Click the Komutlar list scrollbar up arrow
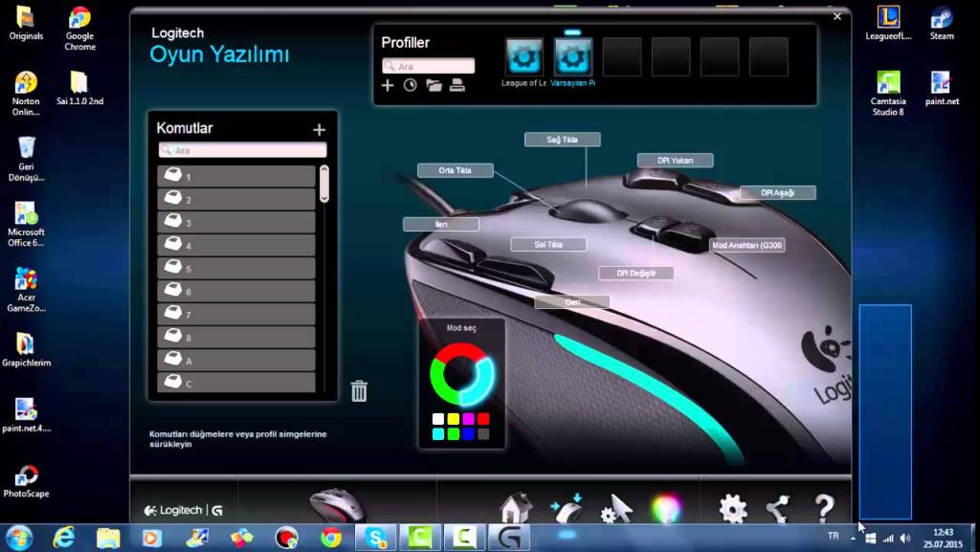 pos(323,169)
